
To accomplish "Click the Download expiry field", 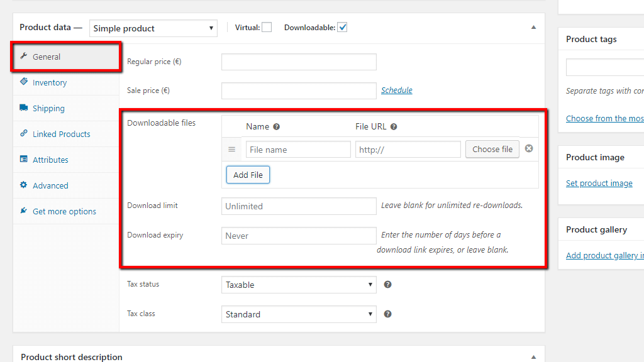I will (x=299, y=236).
